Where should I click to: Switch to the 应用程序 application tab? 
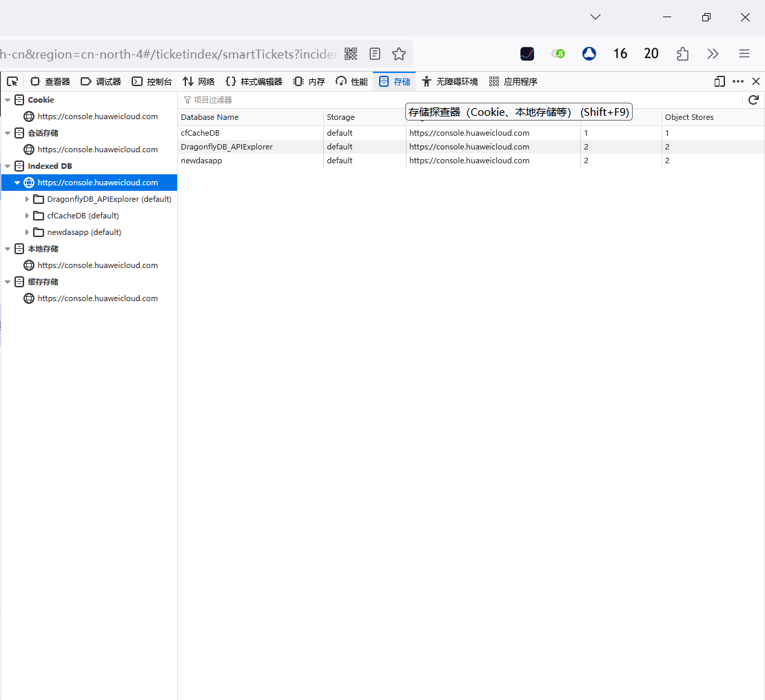(513, 81)
